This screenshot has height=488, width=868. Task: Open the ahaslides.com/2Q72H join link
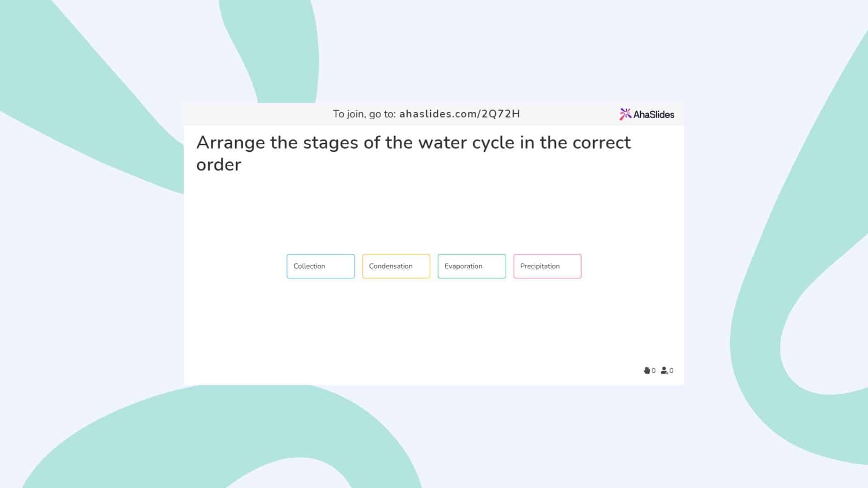coord(459,114)
